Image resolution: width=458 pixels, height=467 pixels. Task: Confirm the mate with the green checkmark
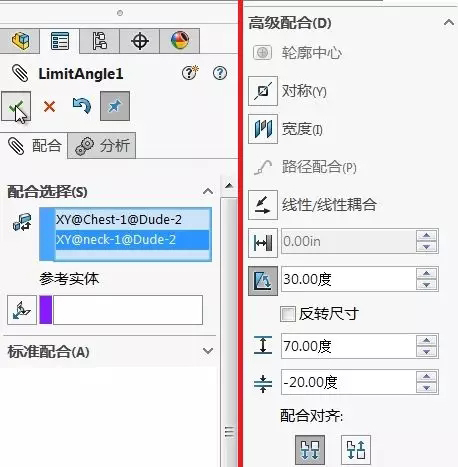16,106
